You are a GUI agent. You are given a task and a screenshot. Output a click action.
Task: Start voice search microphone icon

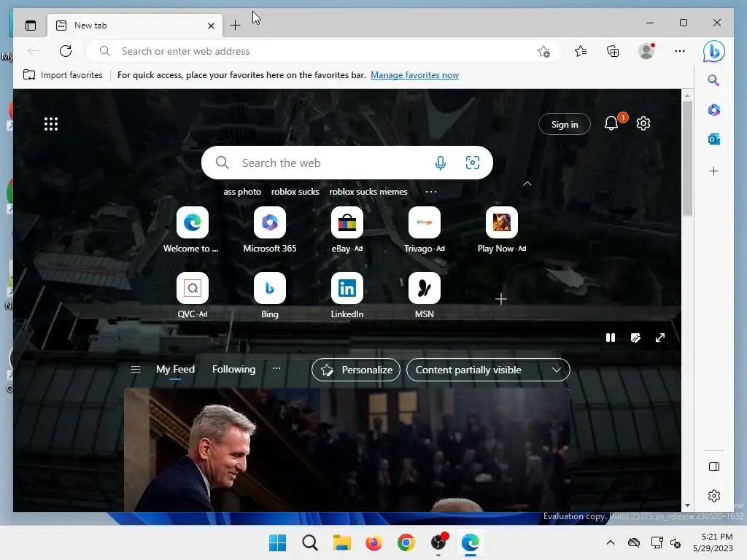[441, 163]
